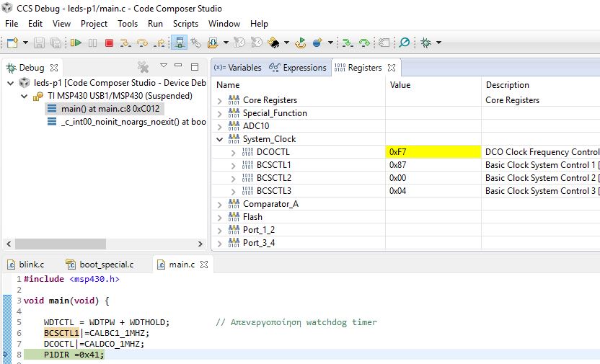
Task: Open the Debug view menu triangle
Action: click(x=164, y=66)
